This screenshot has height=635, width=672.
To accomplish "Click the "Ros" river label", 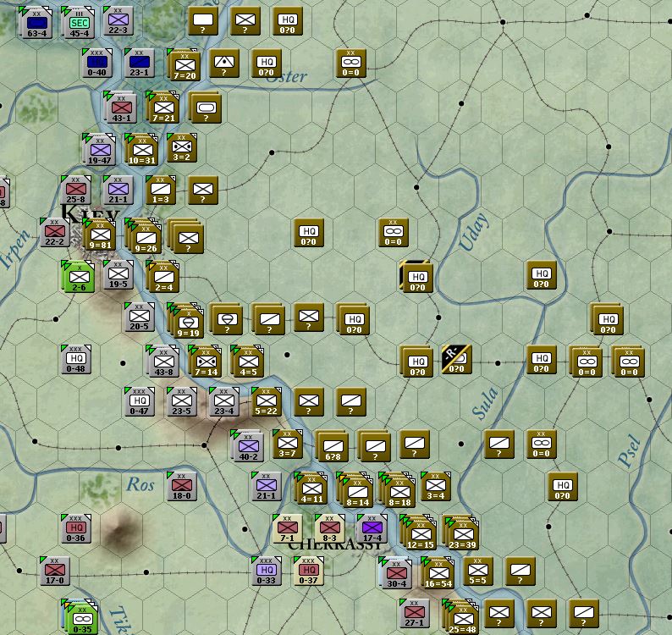I will click(140, 484).
